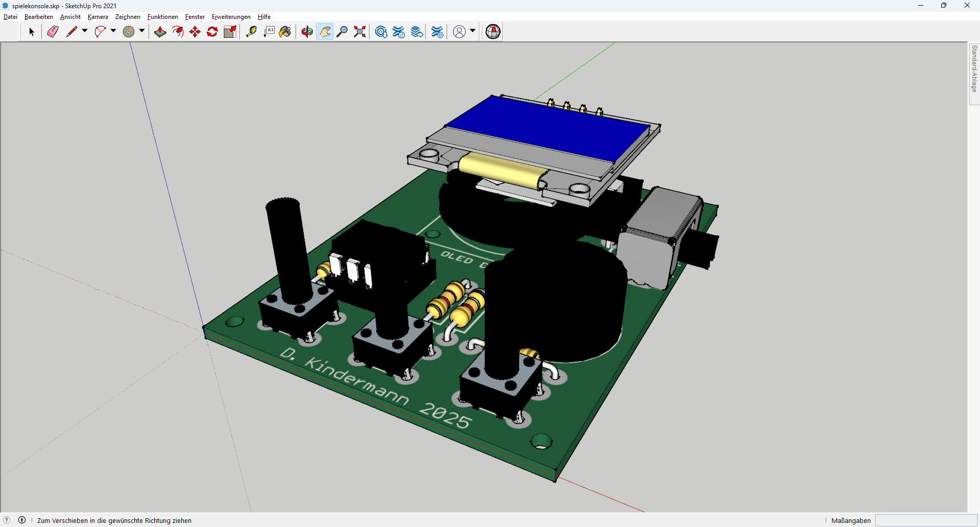
Task: Click the gray USB connector in model
Action: point(661,237)
